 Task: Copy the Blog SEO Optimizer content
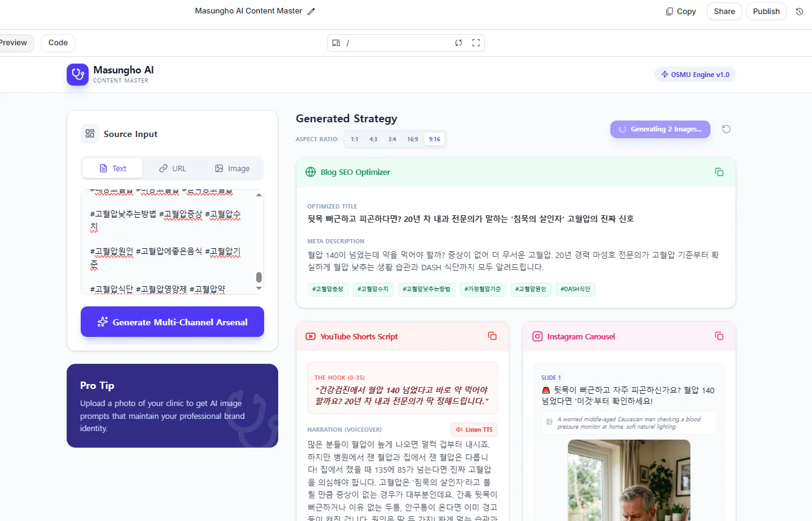pyautogui.click(x=719, y=172)
